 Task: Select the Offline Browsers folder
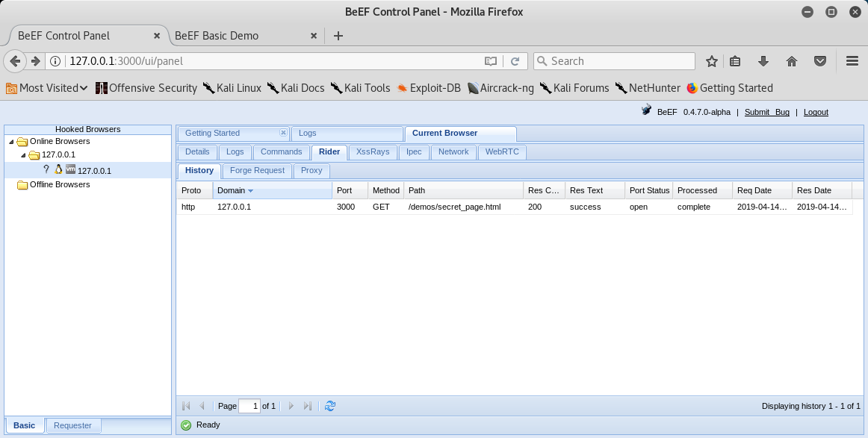pyautogui.click(x=54, y=185)
